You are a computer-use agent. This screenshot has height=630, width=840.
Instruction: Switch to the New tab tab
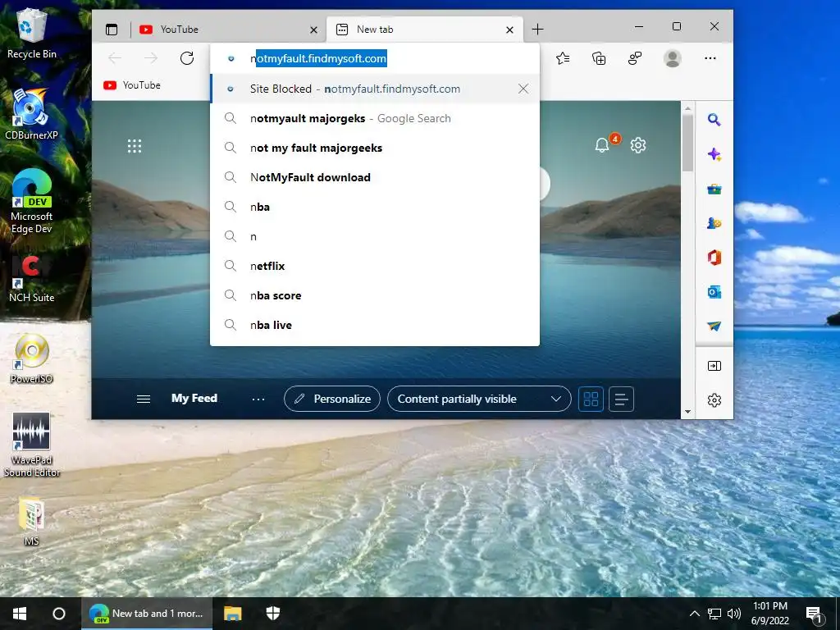tap(424, 30)
